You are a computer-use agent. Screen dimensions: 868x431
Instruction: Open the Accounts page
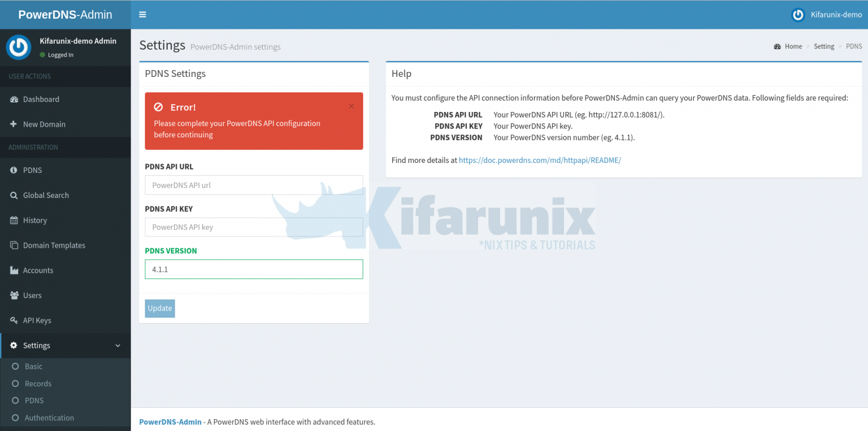37,270
